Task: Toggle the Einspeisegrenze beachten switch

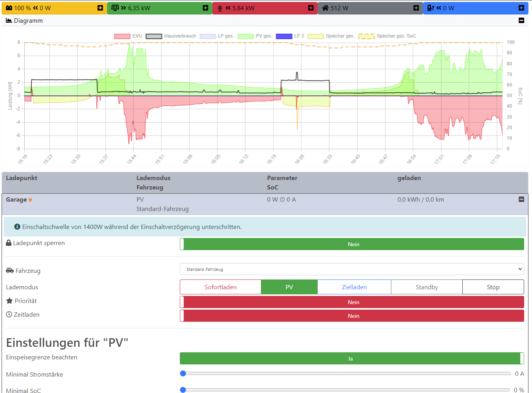Action: click(x=352, y=359)
